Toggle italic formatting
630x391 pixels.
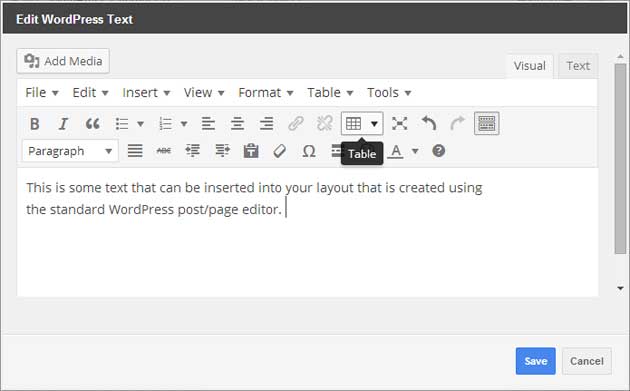(63, 123)
